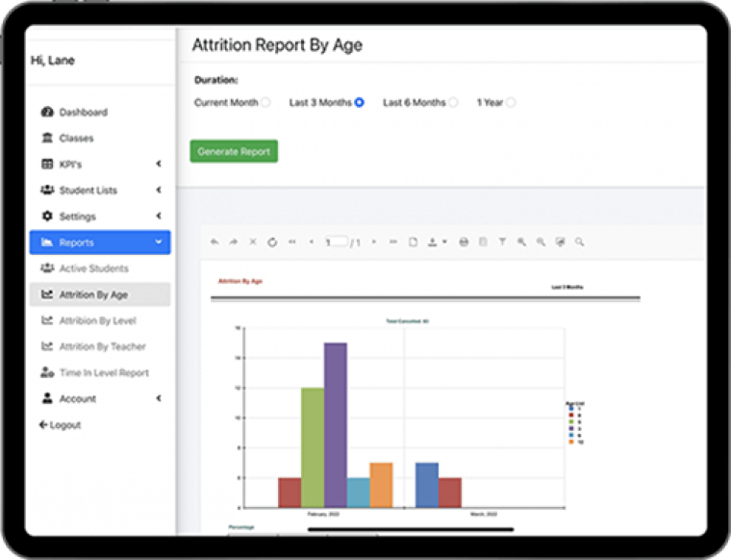This screenshot has height=560, width=731.
Task: Open Time In Level Report
Action: pyautogui.click(x=100, y=372)
